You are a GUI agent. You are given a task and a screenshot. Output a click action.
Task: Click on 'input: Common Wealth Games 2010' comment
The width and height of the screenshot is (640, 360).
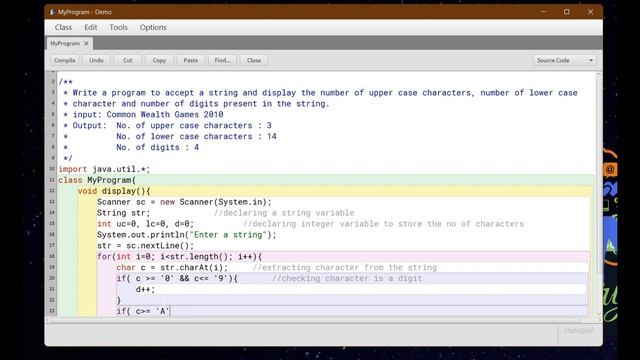(148, 114)
